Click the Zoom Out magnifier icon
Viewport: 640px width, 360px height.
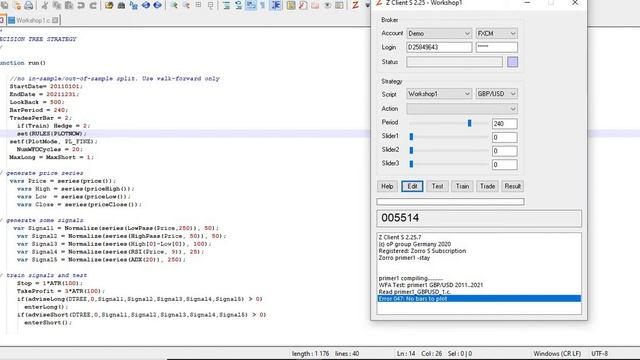[186, 5]
